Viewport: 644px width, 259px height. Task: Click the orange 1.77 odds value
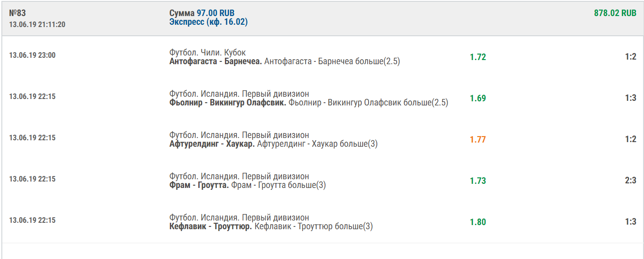click(477, 140)
